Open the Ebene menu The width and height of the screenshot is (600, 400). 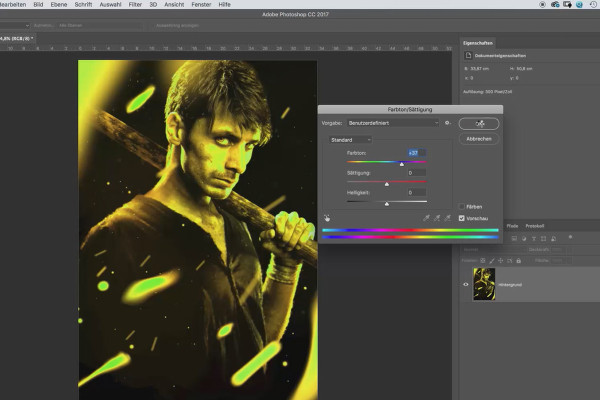coord(59,5)
